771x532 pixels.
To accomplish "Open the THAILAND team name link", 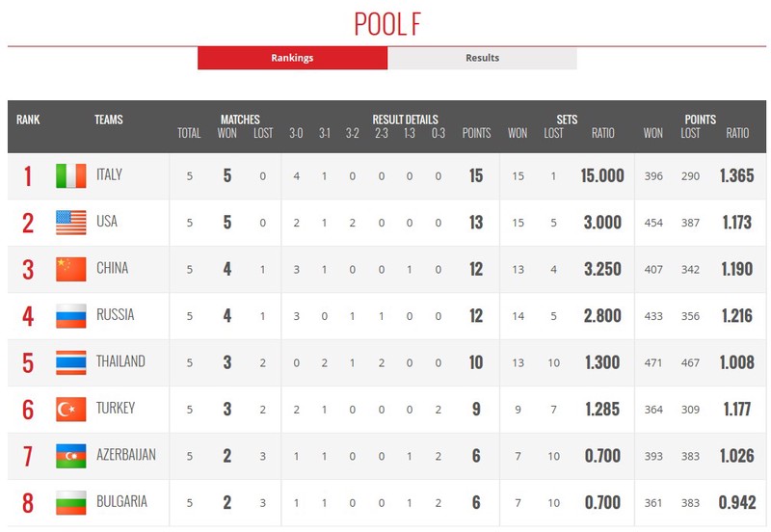I will coord(120,361).
